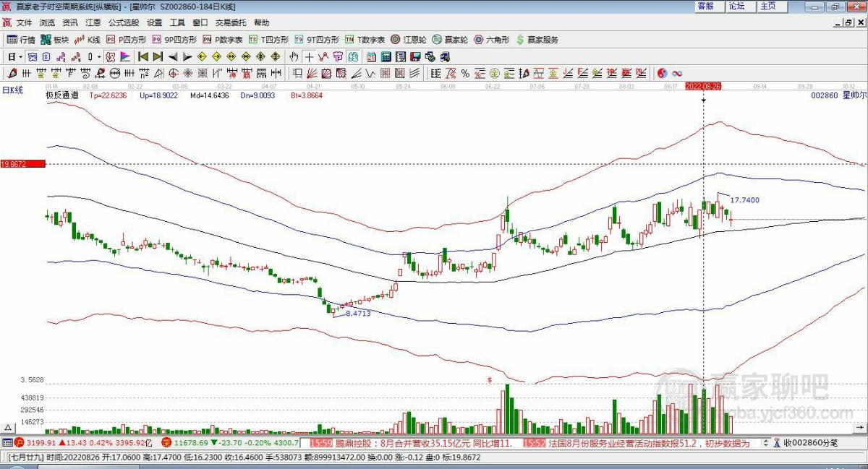Click the Md=14.6436 indicator value

coord(209,95)
